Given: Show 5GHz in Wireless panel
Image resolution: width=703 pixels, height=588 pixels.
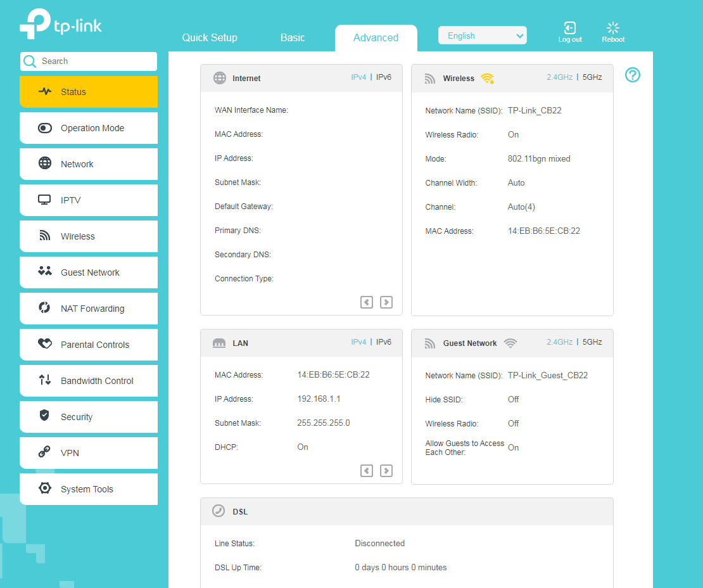Looking at the screenshot, I should [x=592, y=77].
